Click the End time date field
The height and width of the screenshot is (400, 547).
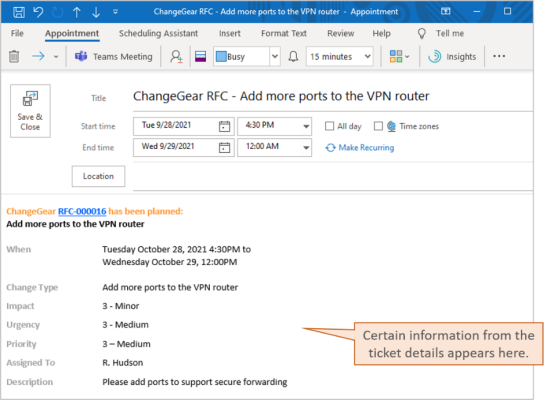coord(175,147)
